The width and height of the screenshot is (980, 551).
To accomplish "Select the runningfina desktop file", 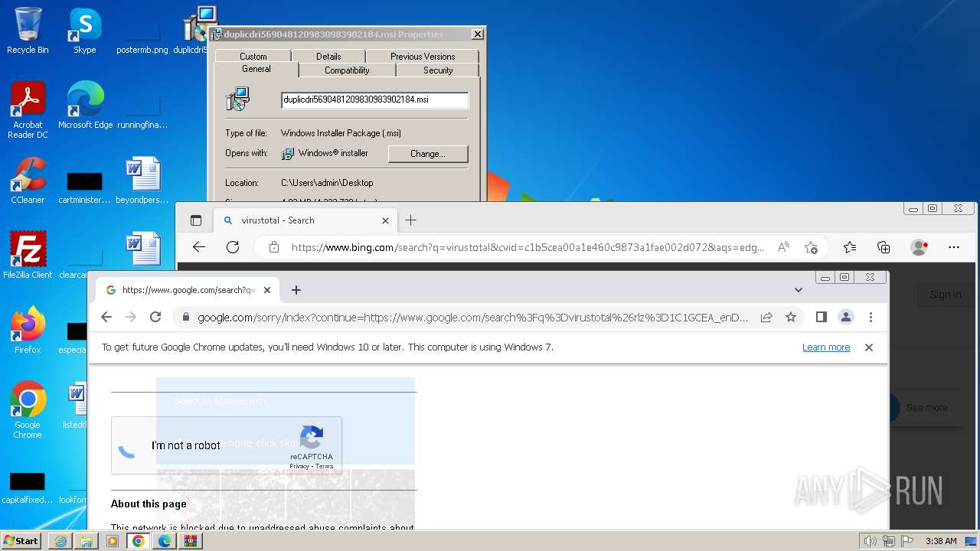I will [x=142, y=112].
